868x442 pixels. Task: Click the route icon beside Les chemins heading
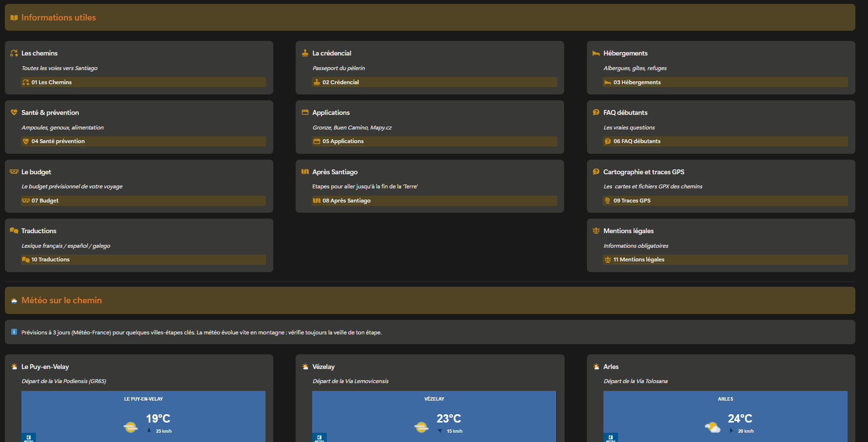click(x=14, y=53)
